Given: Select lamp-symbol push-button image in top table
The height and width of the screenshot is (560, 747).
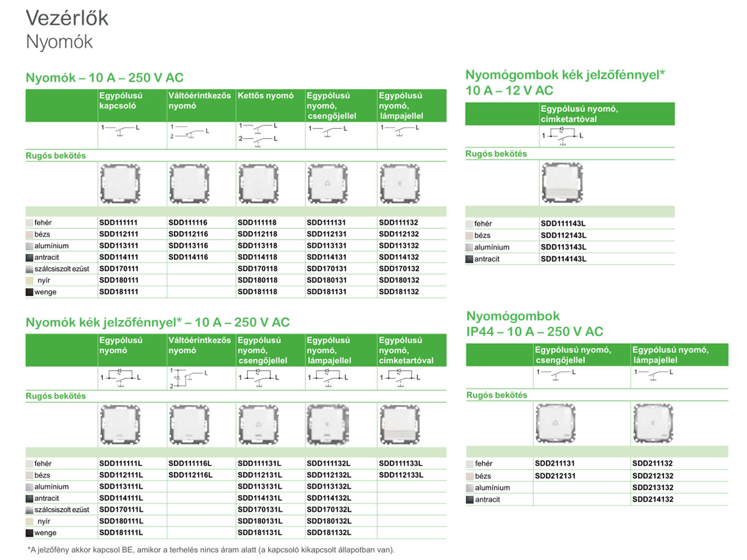Looking at the screenshot, I should (x=400, y=184).
